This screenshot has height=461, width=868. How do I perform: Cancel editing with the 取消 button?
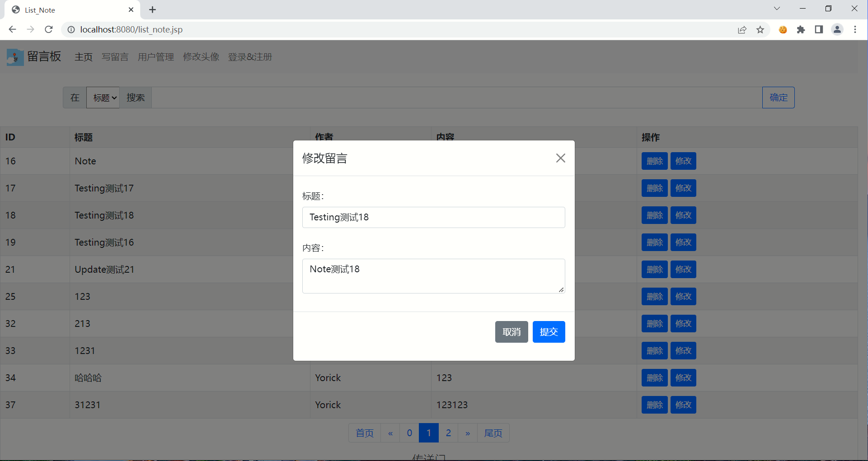coord(511,332)
